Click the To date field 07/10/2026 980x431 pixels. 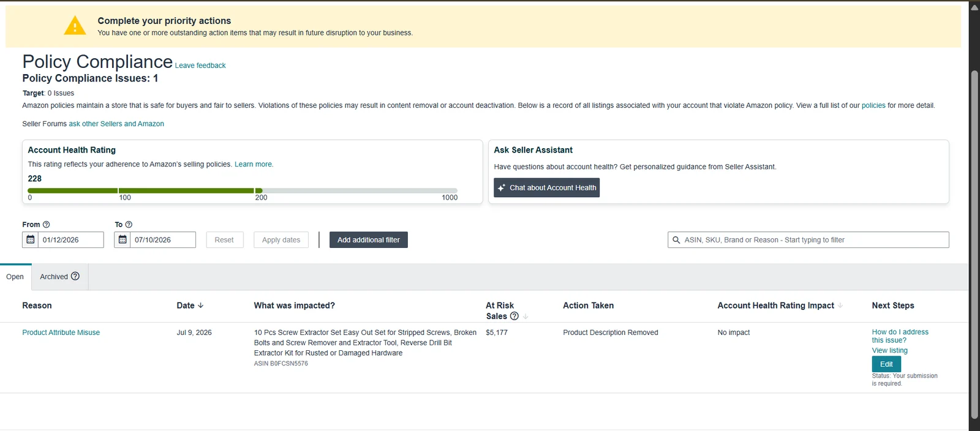click(162, 240)
